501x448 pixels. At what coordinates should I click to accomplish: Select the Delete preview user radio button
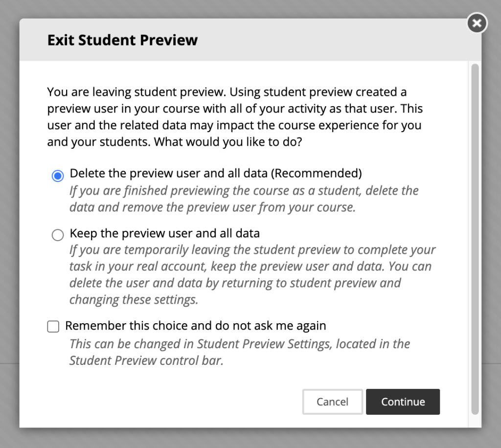coord(58,176)
